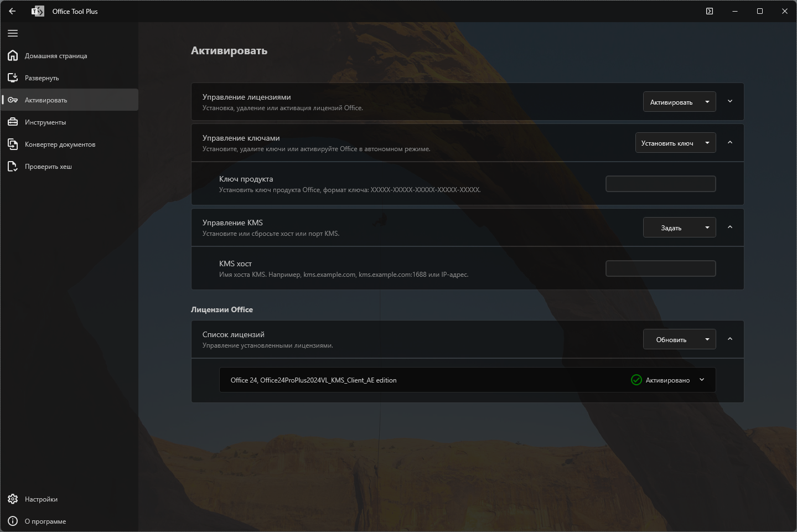Open dropdown arrow beside Установить ключ
This screenshot has width=797, height=532.
tap(707, 143)
